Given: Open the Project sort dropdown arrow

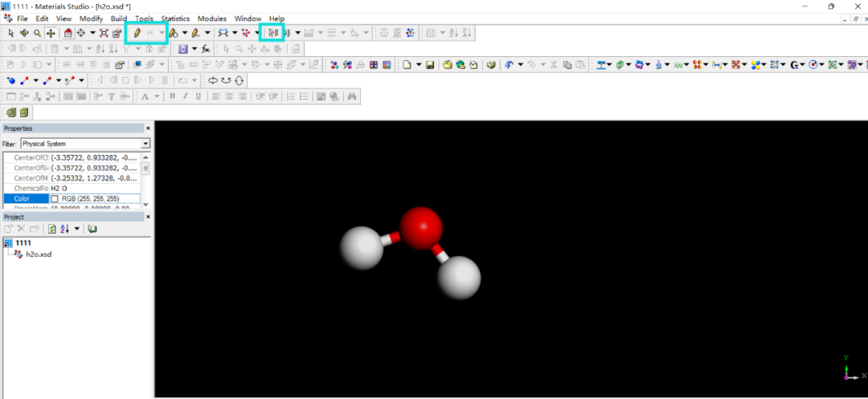Looking at the screenshot, I should pyautogui.click(x=77, y=228).
